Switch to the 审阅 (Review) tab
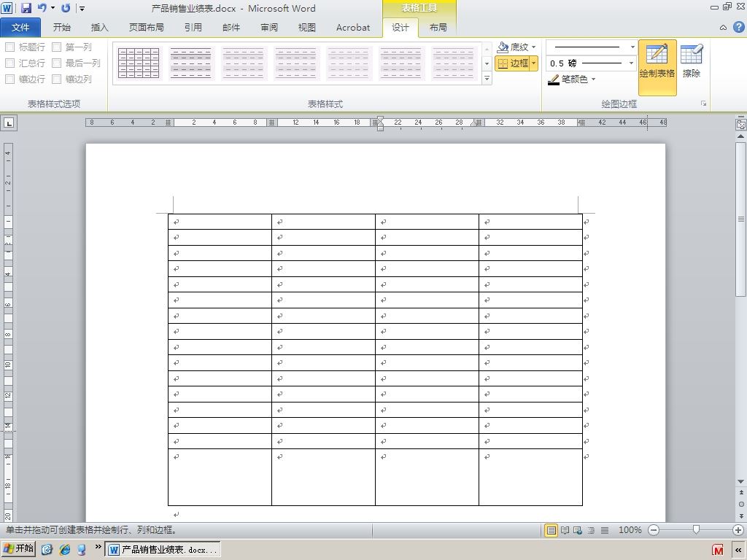This screenshot has width=747, height=560. [269, 27]
